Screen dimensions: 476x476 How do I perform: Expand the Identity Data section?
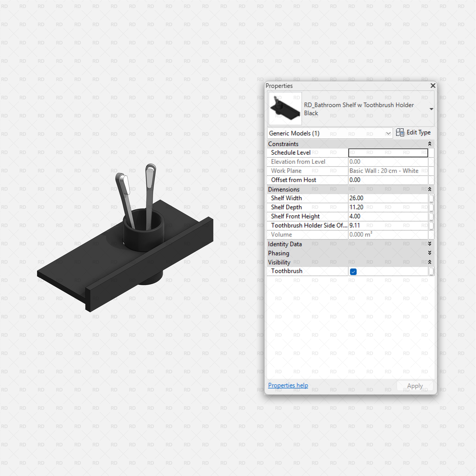429,244
